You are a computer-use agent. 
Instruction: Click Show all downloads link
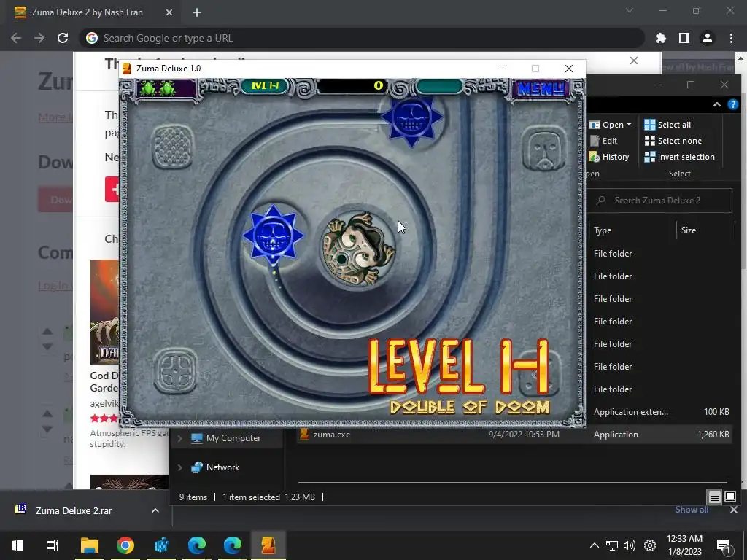[692, 510]
